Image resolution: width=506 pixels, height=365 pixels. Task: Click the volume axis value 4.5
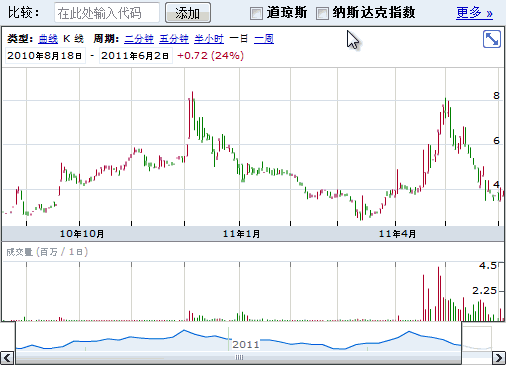coord(488,266)
